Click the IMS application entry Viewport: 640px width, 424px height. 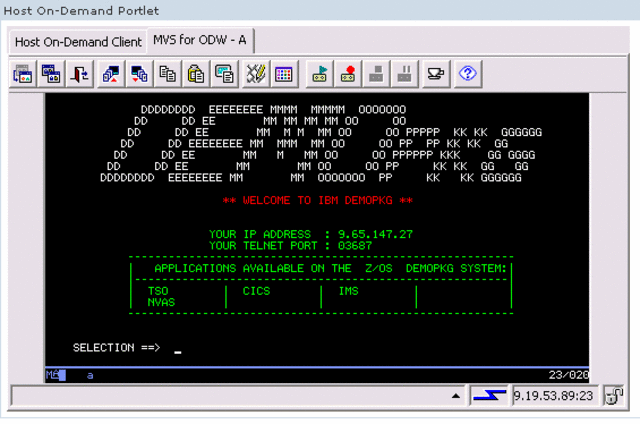349,291
